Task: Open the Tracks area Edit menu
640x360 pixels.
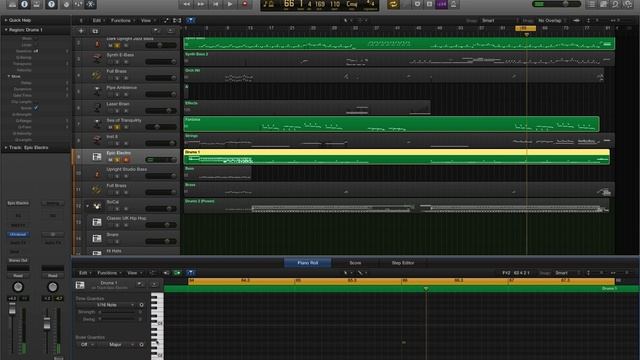Action: coord(97,20)
